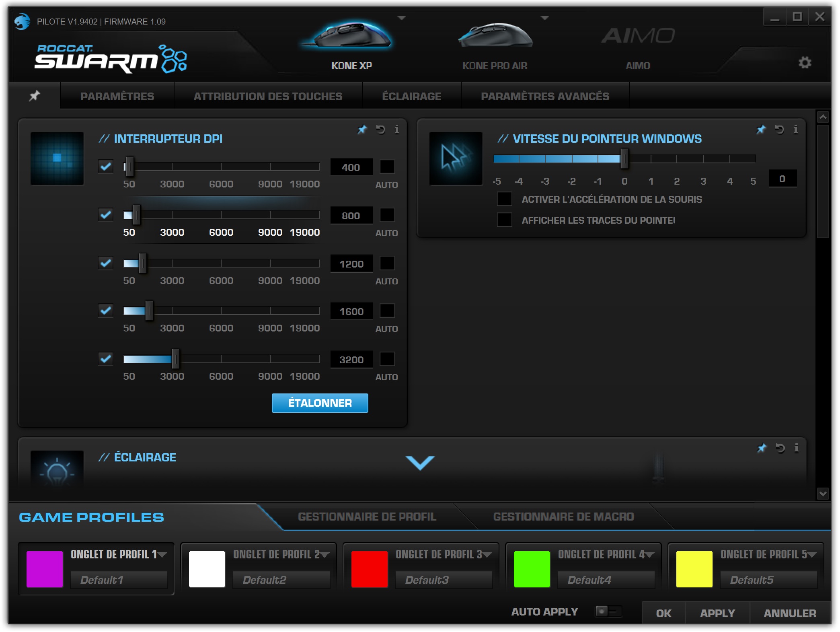Pin the Vitesse du pointeur Windows panel
This screenshot has width=840, height=632.
tap(761, 129)
